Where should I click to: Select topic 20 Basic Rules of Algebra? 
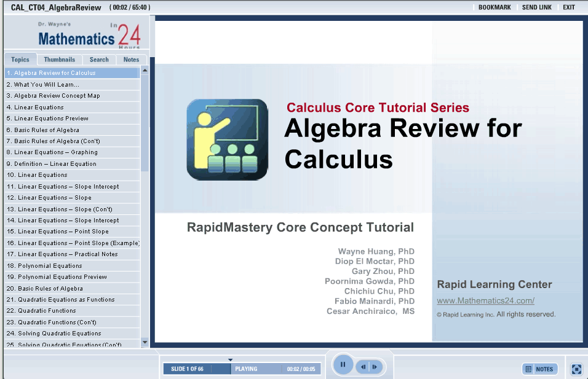pos(73,289)
